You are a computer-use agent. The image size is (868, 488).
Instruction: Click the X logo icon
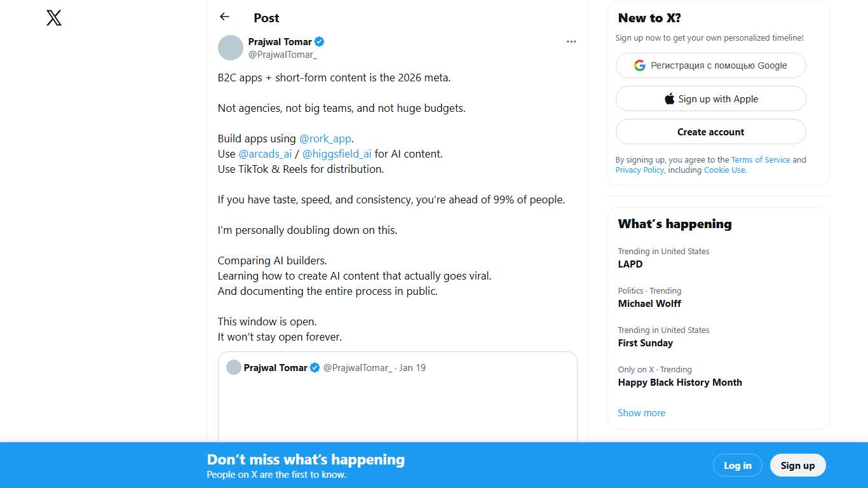[54, 18]
